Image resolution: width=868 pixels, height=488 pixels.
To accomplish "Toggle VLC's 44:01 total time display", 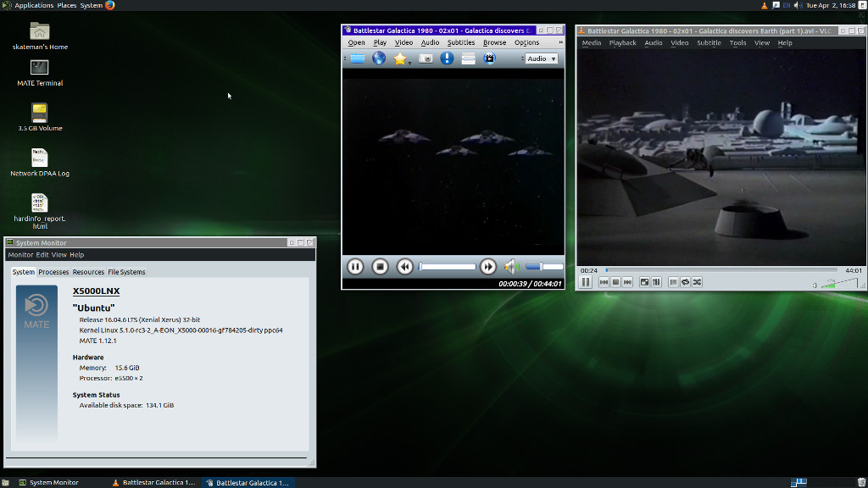I will (853, 270).
